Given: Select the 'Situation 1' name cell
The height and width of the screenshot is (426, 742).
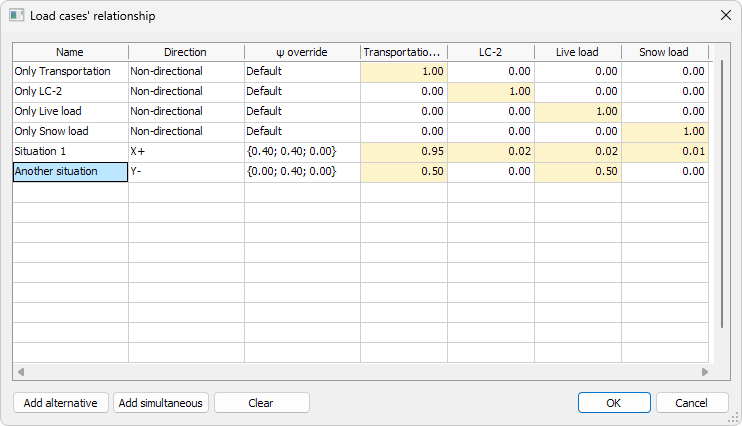Looking at the screenshot, I should tap(71, 151).
